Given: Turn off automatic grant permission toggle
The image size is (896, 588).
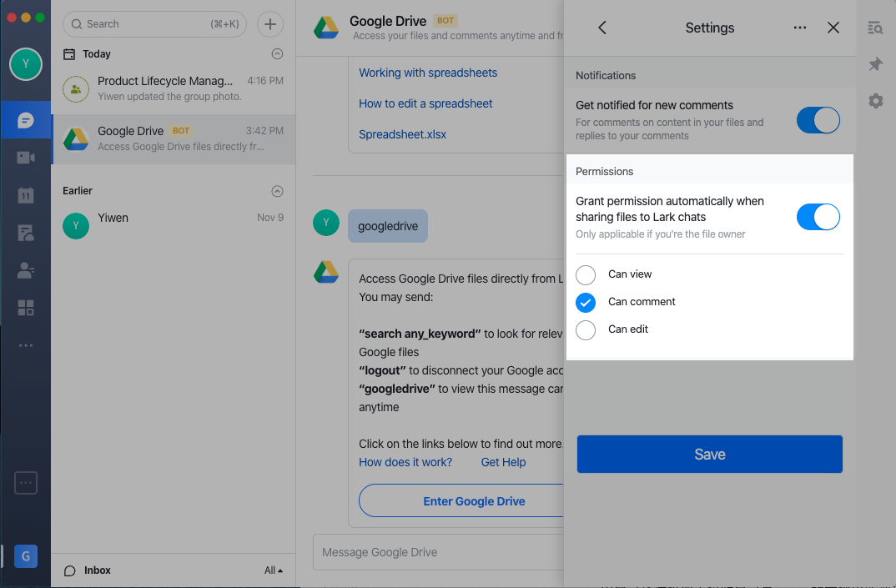Looking at the screenshot, I should point(818,217).
